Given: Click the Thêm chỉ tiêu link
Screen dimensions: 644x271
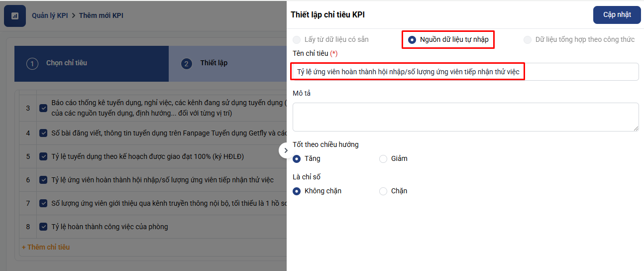Looking at the screenshot, I should tap(46, 247).
